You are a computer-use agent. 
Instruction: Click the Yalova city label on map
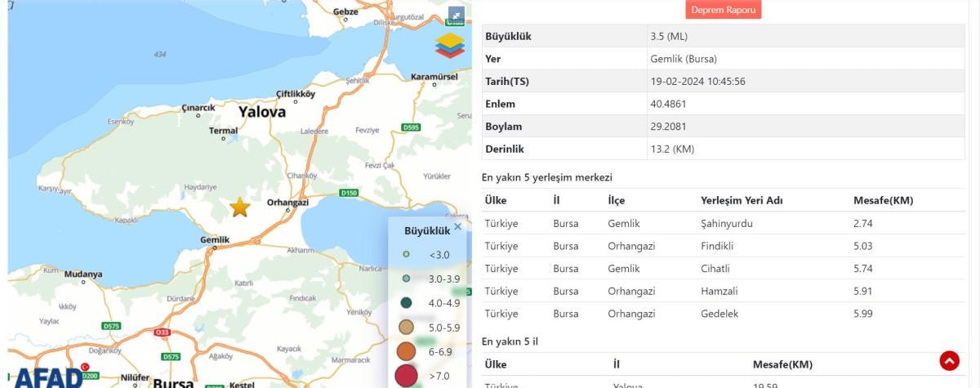click(x=262, y=112)
